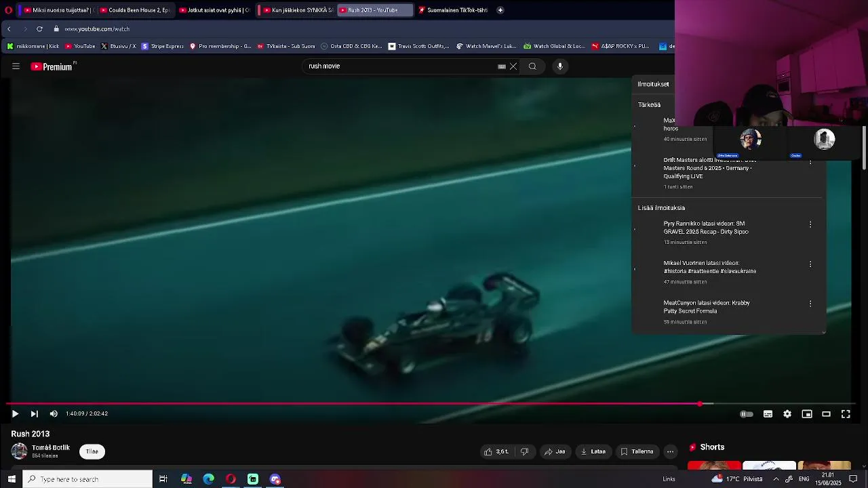Open the player settings gear

pyautogui.click(x=787, y=414)
